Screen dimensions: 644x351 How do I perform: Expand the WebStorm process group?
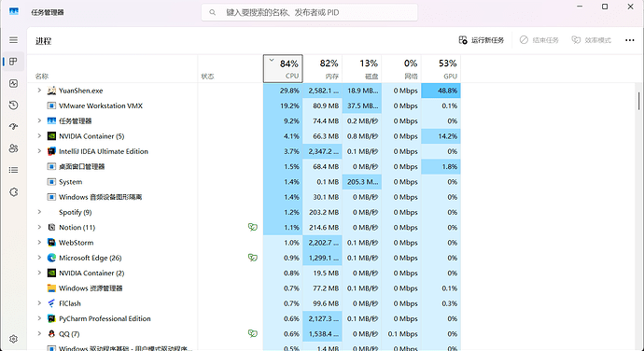click(x=39, y=242)
